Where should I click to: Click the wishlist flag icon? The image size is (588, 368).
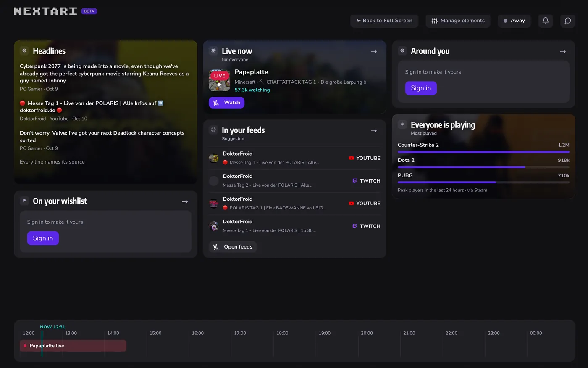tap(24, 201)
